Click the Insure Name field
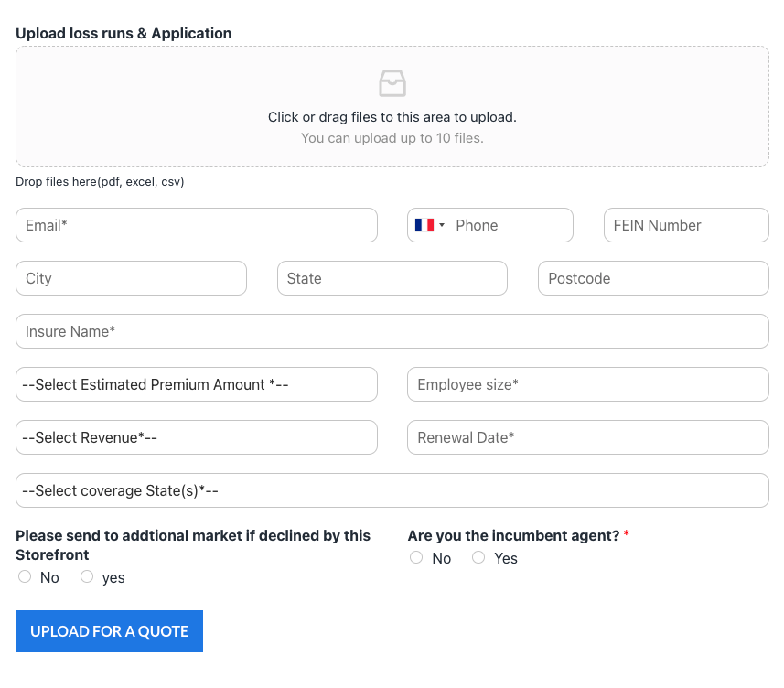784x688 pixels. pyautogui.click(x=392, y=331)
